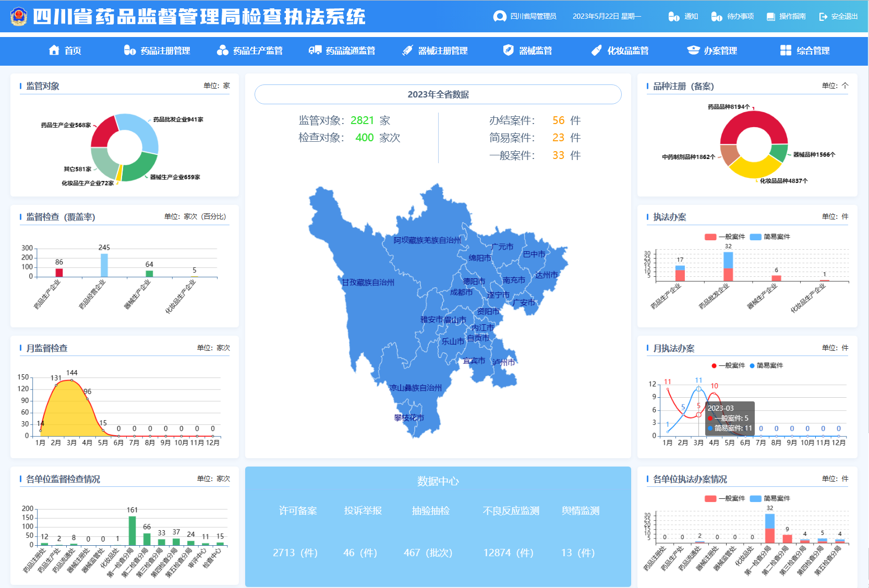Click the 抽验抽检 data center item
869x588 pixels.
431,511
